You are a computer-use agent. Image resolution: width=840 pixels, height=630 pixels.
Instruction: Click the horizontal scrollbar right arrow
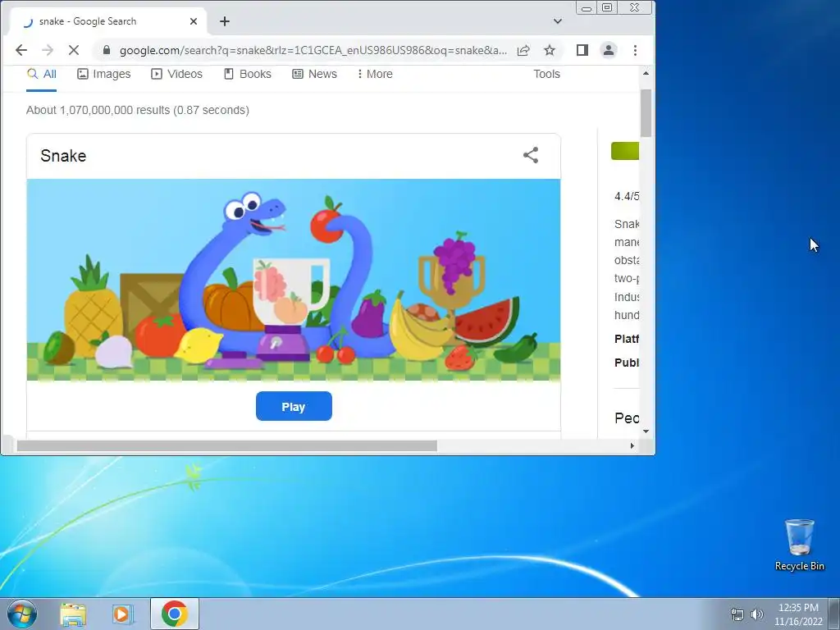coord(632,445)
